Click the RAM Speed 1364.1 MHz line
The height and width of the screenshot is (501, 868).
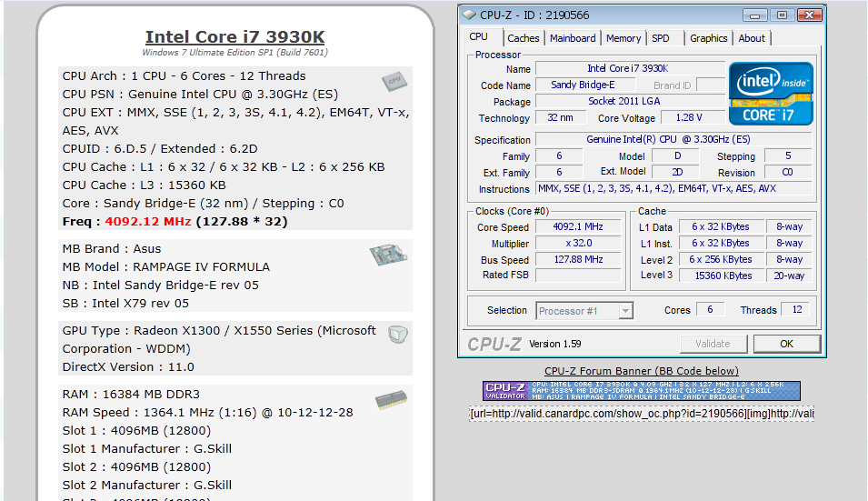207,413
